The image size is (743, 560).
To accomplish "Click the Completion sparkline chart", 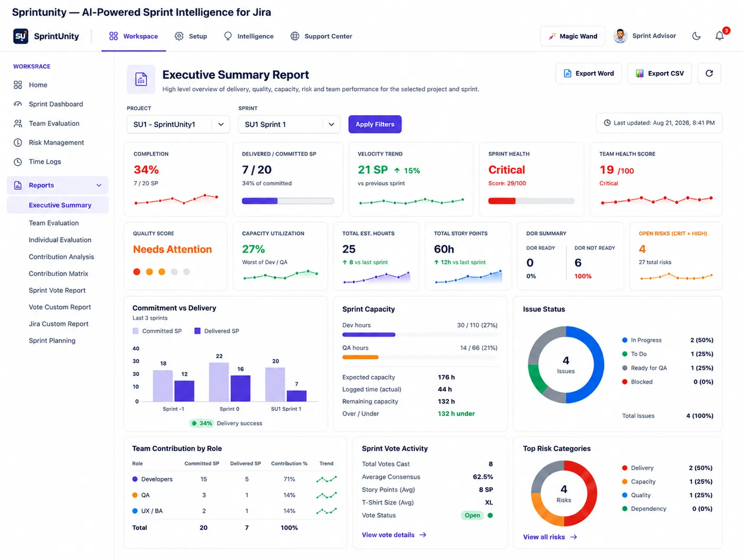I will pyautogui.click(x=176, y=200).
